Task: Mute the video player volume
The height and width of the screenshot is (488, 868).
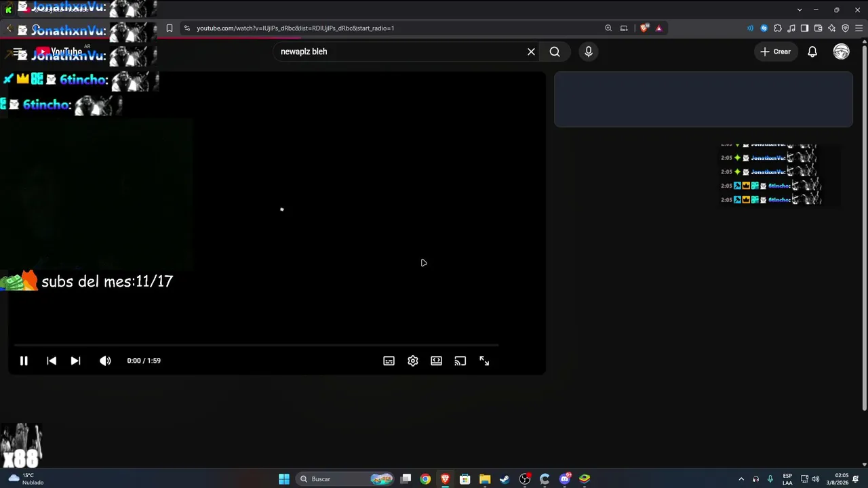Action: (x=105, y=361)
